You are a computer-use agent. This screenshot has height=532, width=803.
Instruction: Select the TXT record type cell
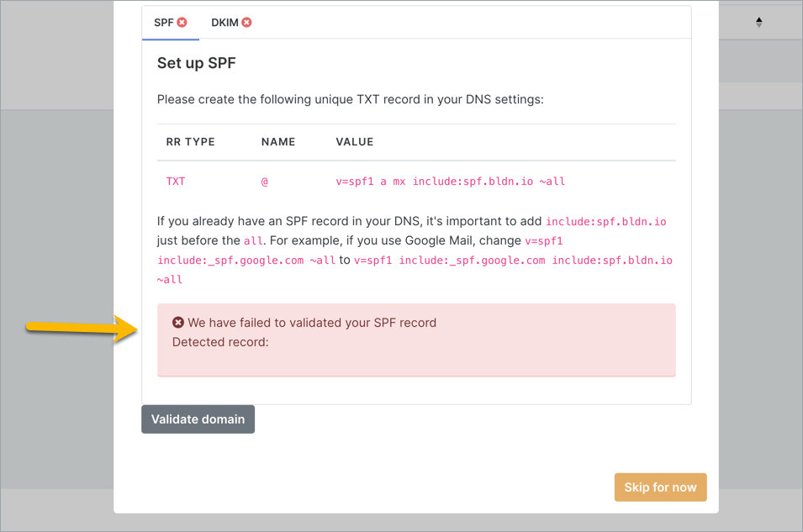pyautogui.click(x=176, y=182)
